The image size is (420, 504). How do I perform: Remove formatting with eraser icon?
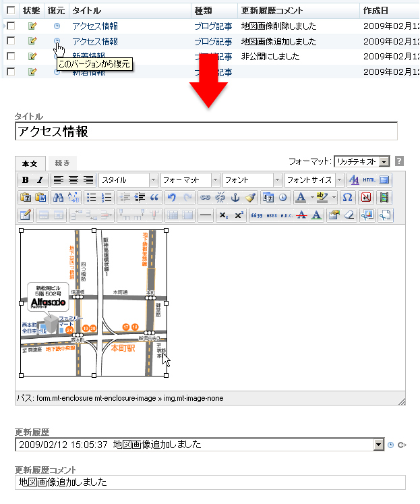tap(349, 215)
